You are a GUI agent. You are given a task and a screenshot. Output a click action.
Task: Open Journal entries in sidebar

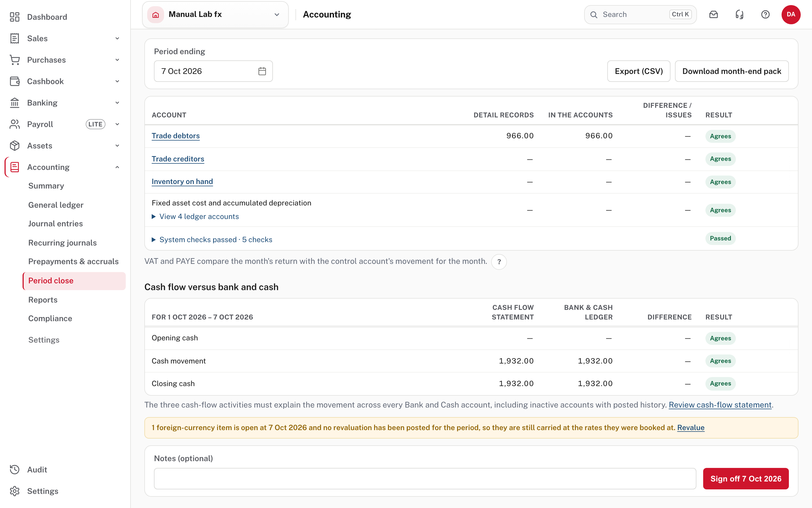click(55, 224)
